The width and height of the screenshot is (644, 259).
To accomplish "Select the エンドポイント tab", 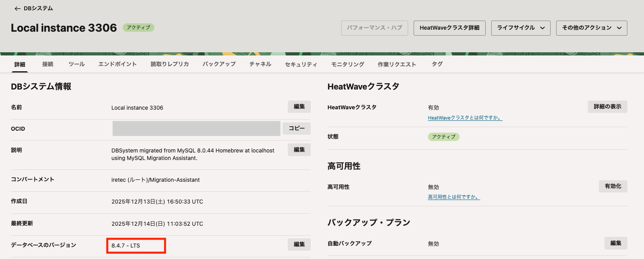I will 118,64.
